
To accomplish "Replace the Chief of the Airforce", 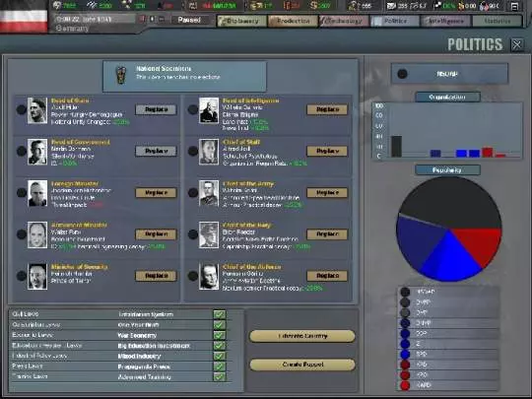I will (327, 276).
